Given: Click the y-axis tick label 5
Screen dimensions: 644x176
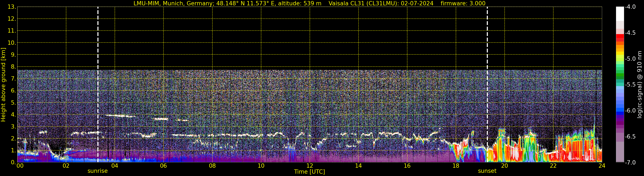Looking at the screenshot, I should (13, 103).
